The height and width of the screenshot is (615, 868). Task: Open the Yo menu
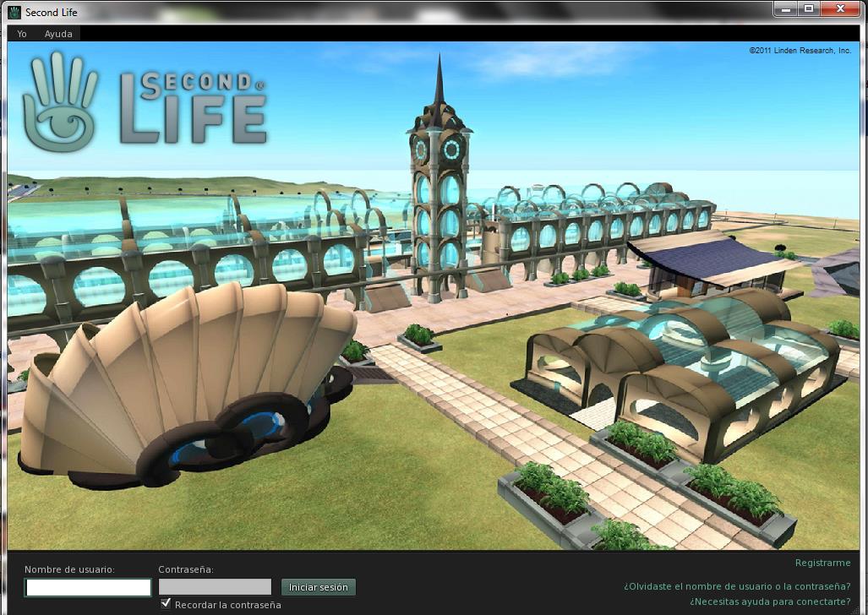(22, 34)
